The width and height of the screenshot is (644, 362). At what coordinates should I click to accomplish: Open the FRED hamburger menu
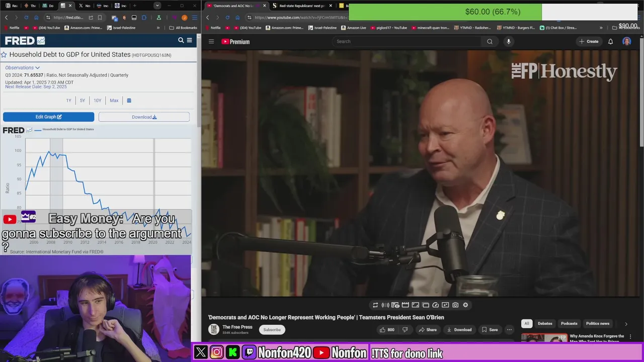[x=190, y=40]
